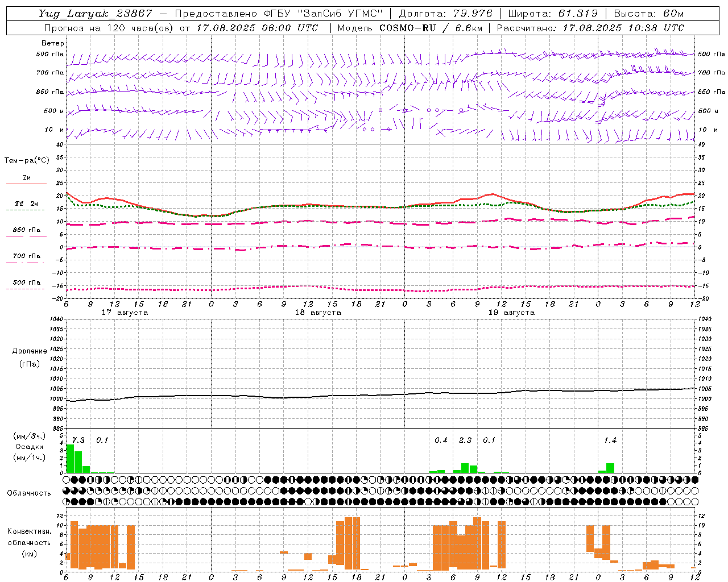
Task: Click the tallest green precipitation bar under 7.3
Action: (71, 459)
